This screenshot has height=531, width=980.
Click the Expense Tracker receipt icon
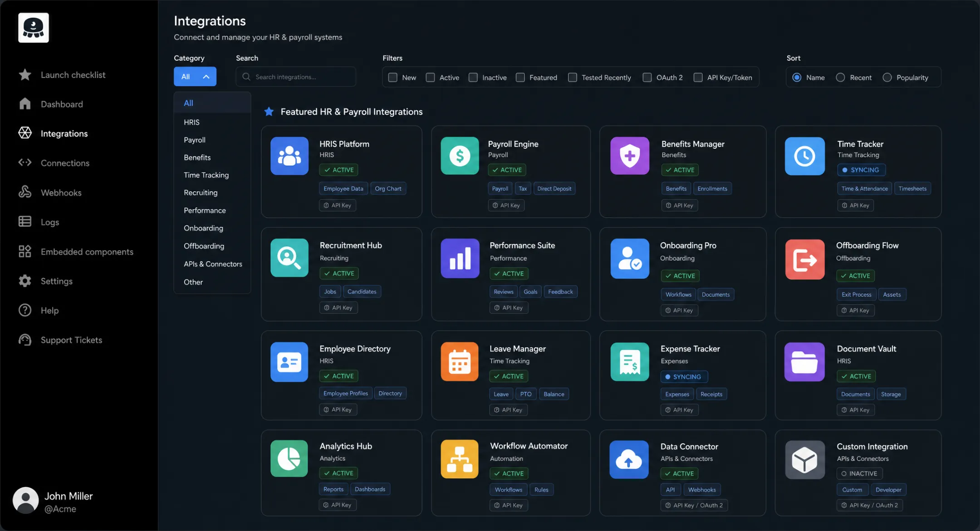tap(630, 362)
